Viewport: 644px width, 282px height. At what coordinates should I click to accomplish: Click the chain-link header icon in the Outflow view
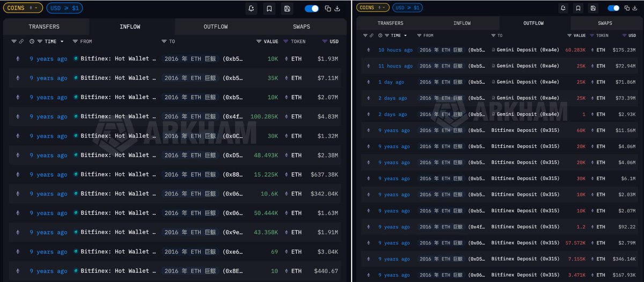pyautogui.click(x=372, y=35)
